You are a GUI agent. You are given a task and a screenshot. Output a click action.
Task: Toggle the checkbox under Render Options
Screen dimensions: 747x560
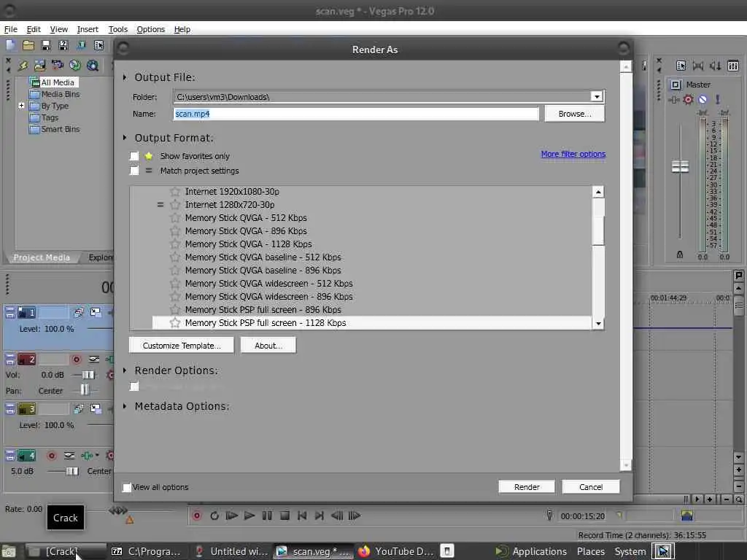(x=134, y=386)
